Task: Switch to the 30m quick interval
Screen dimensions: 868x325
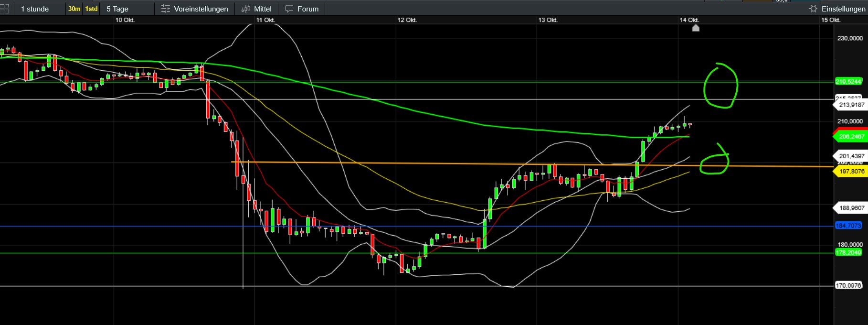Action: pos(74,9)
